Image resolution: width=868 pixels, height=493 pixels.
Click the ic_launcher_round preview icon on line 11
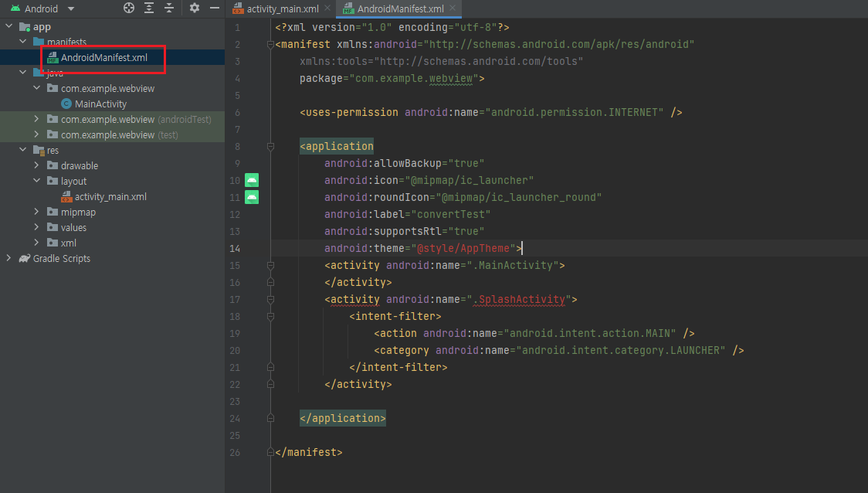[251, 197]
